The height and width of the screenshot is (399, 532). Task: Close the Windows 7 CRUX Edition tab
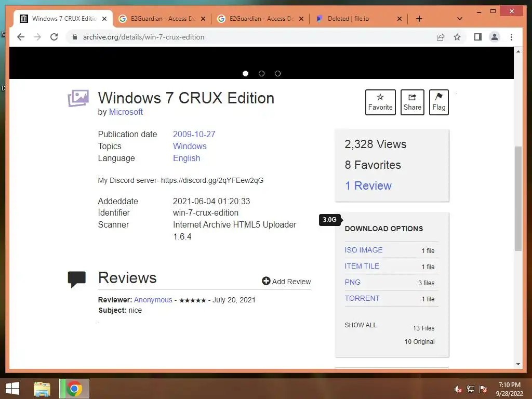pos(104,19)
